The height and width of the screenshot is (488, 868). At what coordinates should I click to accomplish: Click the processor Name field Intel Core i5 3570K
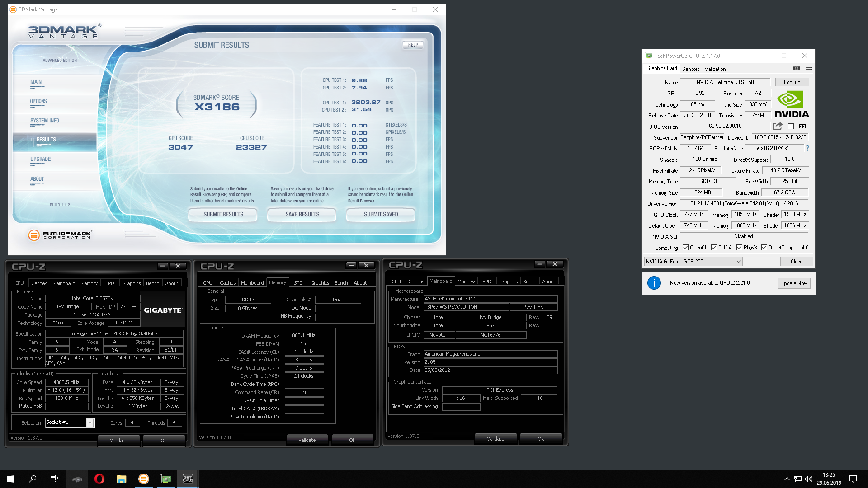[93, 298]
